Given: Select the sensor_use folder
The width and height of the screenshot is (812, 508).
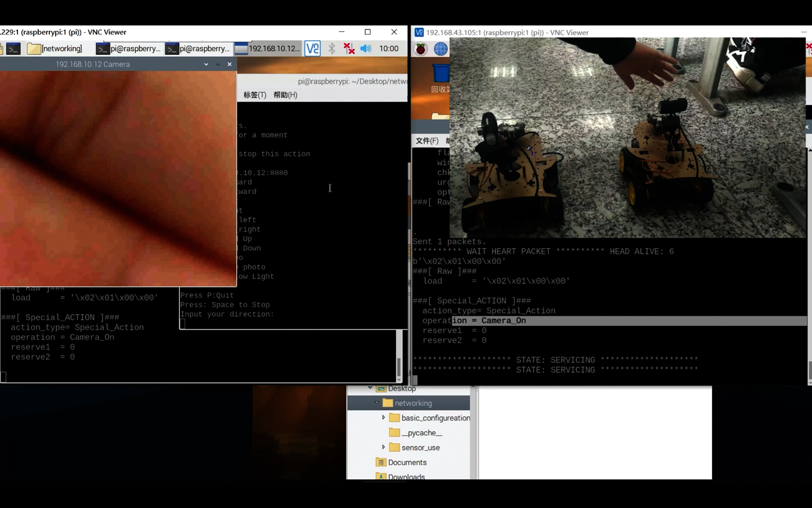Looking at the screenshot, I should coord(415,448).
